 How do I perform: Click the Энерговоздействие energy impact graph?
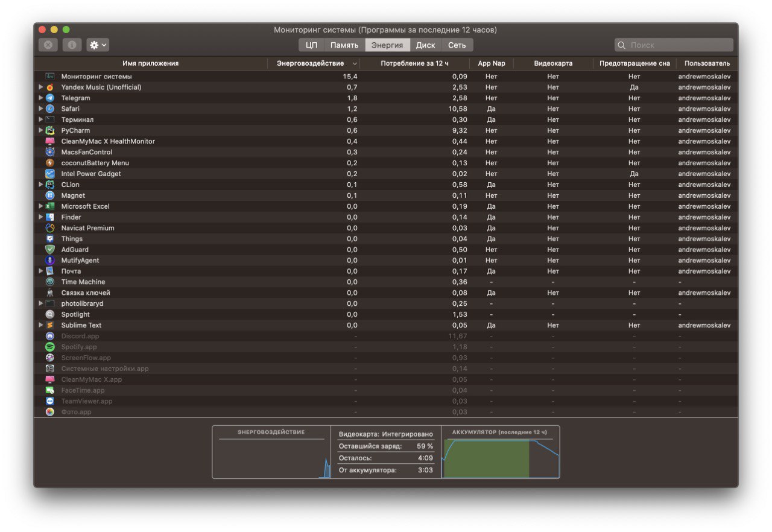pos(271,458)
